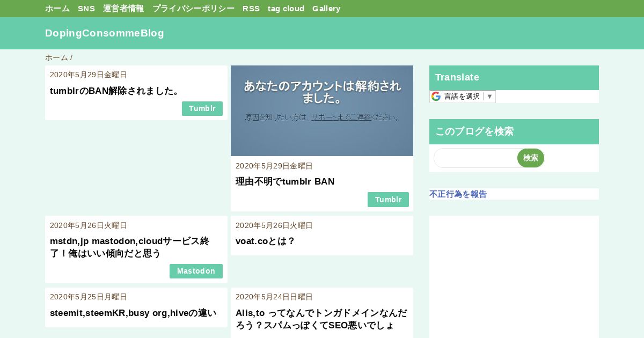
Task: Open post mstdn,jp mastodon,cloudサービス終了
Action: (130, 247)
